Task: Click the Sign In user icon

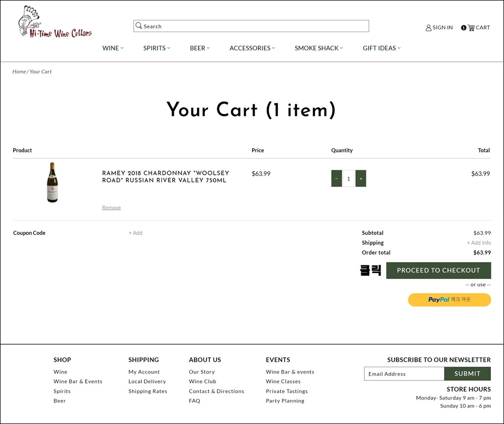Action: click(428, 28)
